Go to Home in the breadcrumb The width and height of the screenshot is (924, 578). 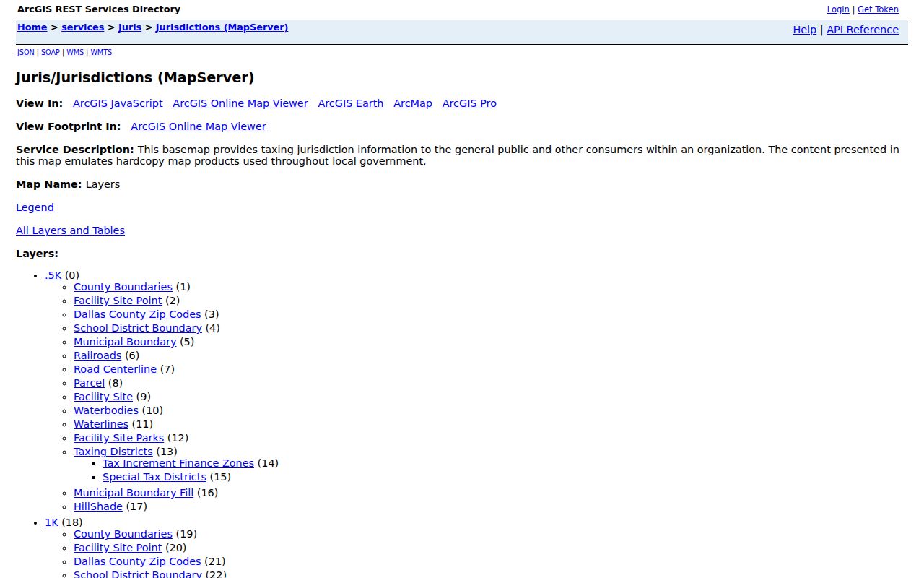click(x=32, y=27)
